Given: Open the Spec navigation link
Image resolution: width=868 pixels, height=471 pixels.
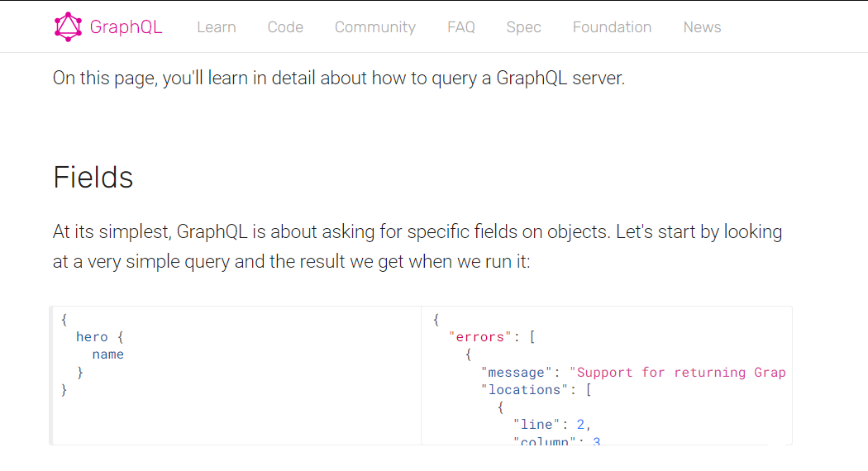Looking at the screenshot, I should click(523, 27).
